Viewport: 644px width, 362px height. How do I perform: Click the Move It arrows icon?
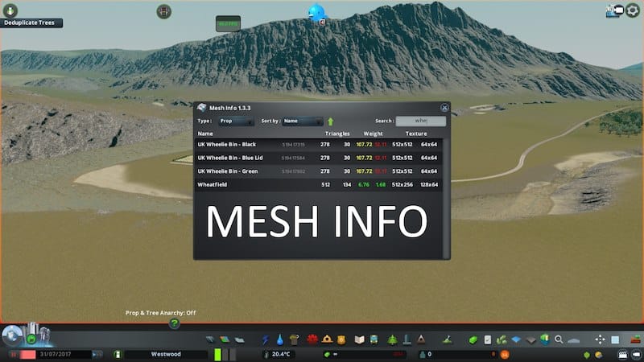click(600, 339)
